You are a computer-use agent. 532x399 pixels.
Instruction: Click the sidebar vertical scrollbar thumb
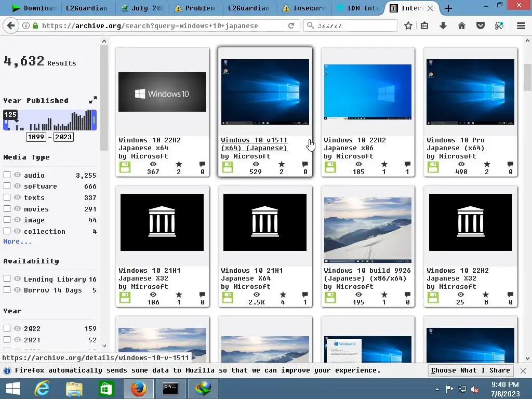[104, 98]
